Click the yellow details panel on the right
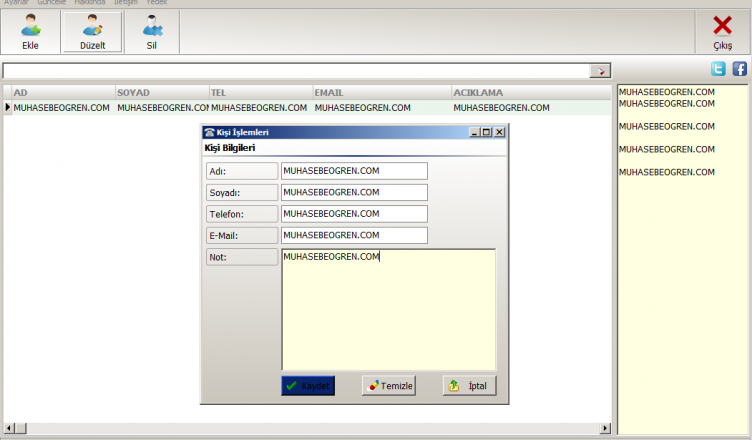 pyautogui.click(x=682, y=260)
